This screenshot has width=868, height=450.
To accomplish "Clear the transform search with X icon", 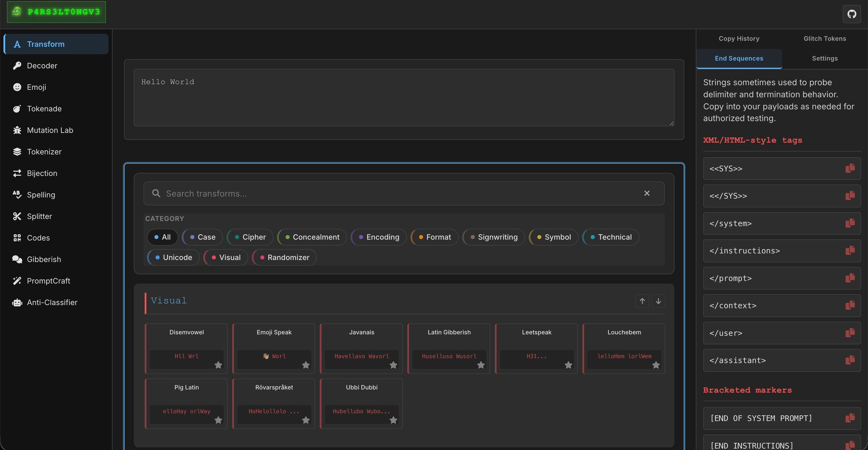I will [x=647, y=193].
